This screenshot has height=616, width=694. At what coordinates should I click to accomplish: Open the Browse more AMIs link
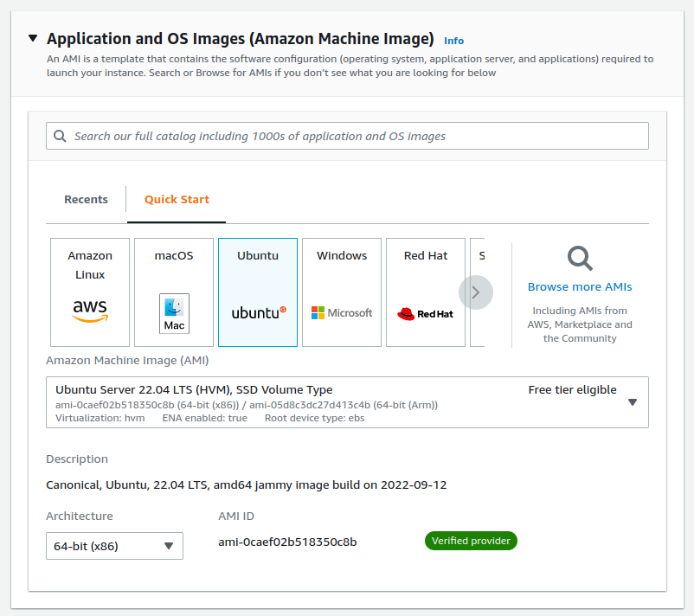pos(580,286)
